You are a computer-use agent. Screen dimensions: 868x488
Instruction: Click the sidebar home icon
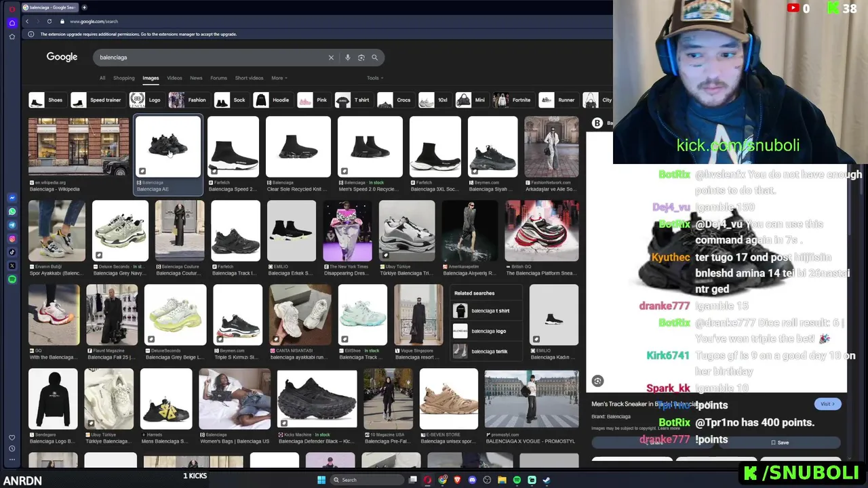(x=12, y=22)
